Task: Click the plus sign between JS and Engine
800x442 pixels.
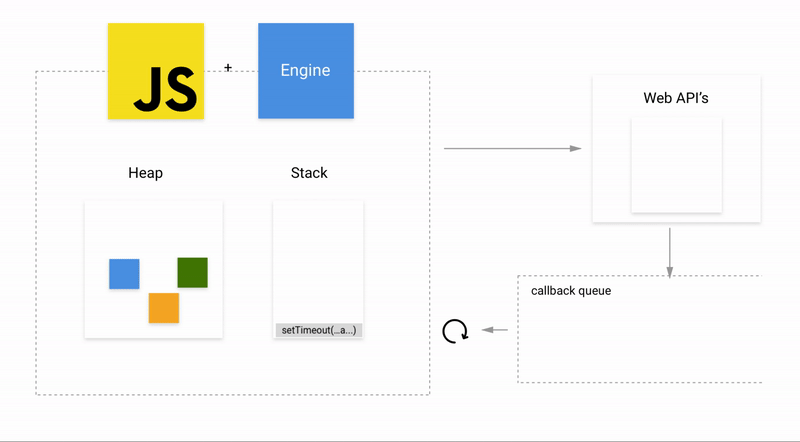Action: point(228,68)
